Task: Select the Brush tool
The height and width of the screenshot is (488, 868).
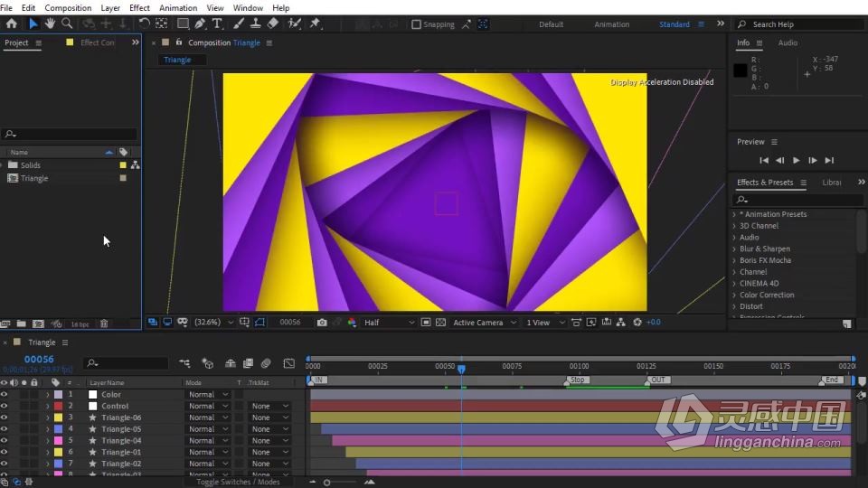Action: pyautogui.click(x=239, y=23)
